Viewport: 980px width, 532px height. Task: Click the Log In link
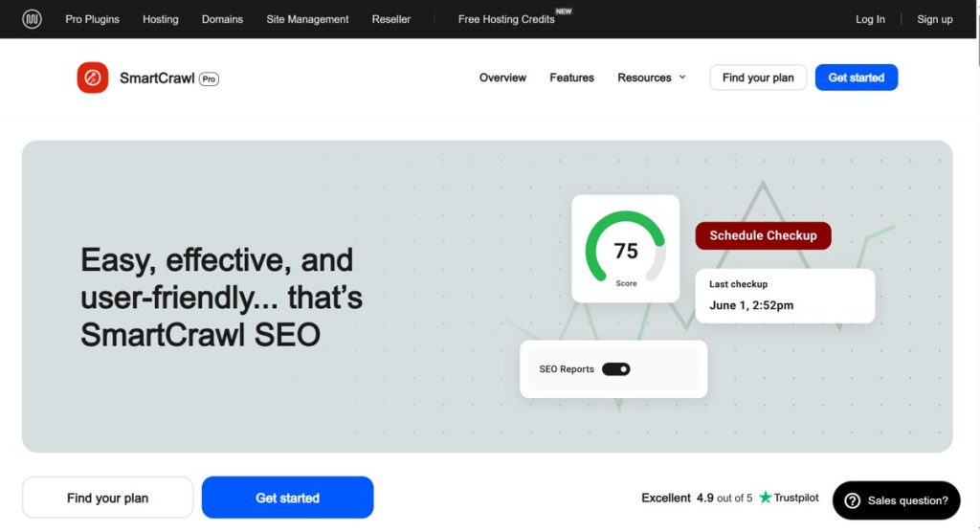(x=870, y=19)
